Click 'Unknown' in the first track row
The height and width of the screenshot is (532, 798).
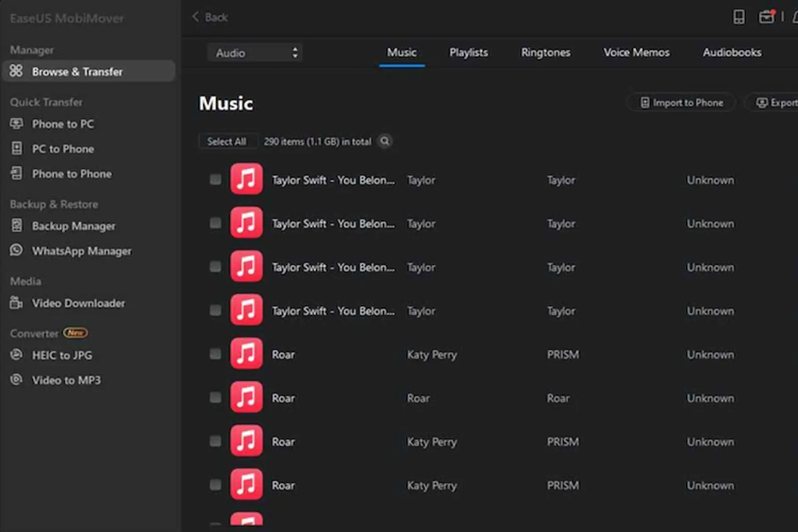click(x=710, y=180)
